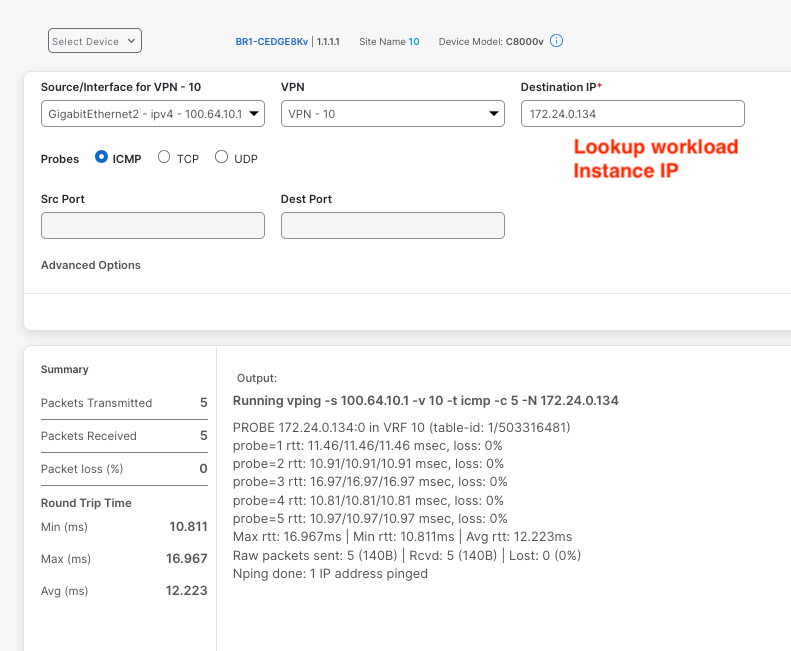Click the probe=3 rtt output line
The width and height of the screenshot is (791, 651).
tap(370, 482)
